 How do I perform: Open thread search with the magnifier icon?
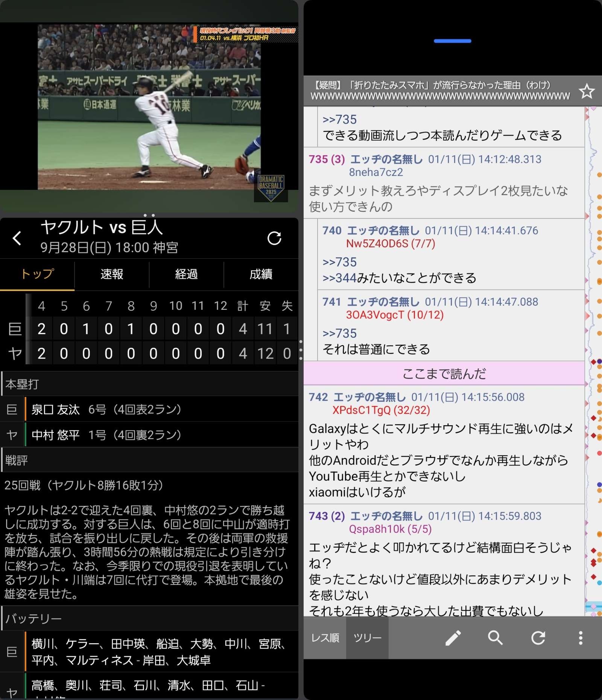tap(496, 638)
